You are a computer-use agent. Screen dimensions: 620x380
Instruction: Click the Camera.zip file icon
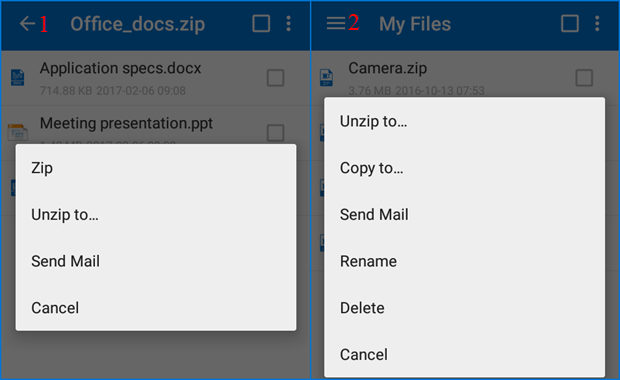coord(326,78)
